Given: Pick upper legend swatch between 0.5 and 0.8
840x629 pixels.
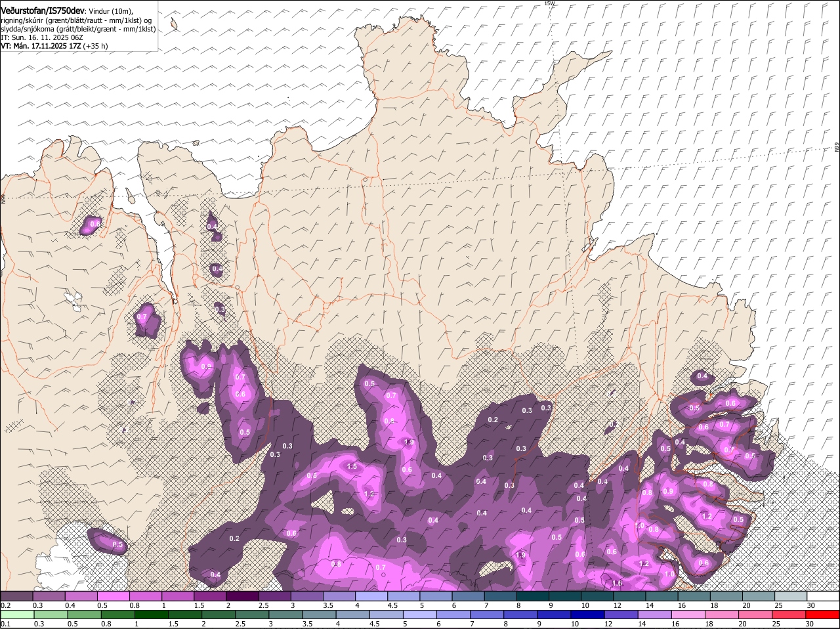Looking at the screenshot, I should tap(114, 596).
